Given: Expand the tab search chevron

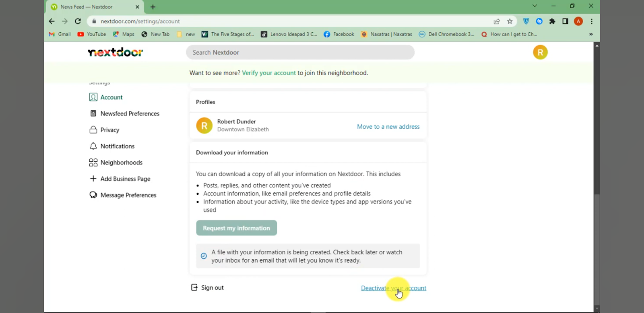Looking at the screenshot, I should 535,6.
